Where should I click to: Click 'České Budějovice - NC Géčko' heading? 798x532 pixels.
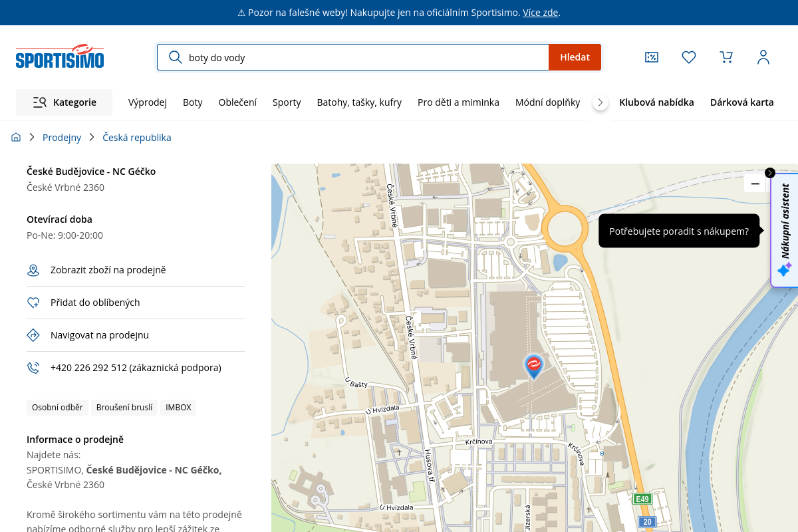(x=91, y=172)
